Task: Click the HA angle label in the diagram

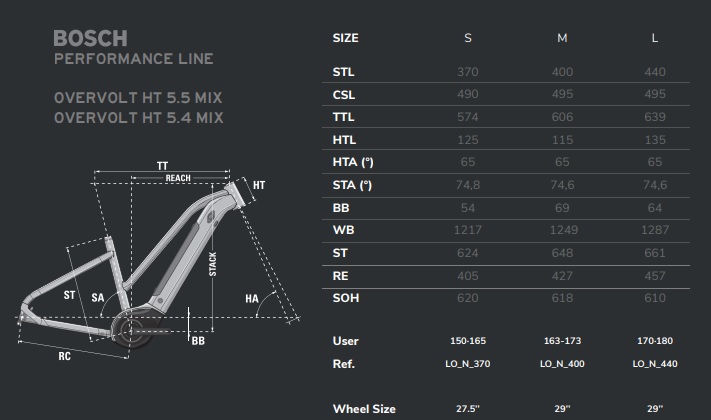Action: point(251,299)
